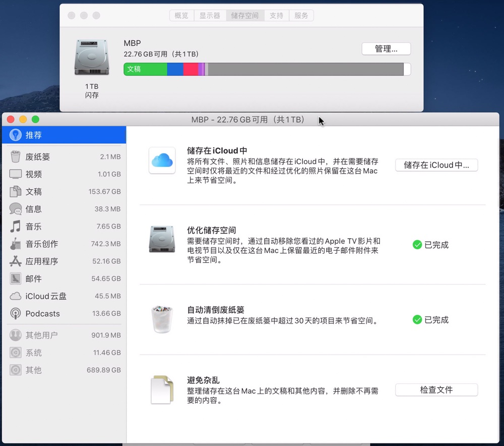Select the Podcasts icon in sidebar
The width and height of the screenshot is (504, 446).
coord(16,313)
